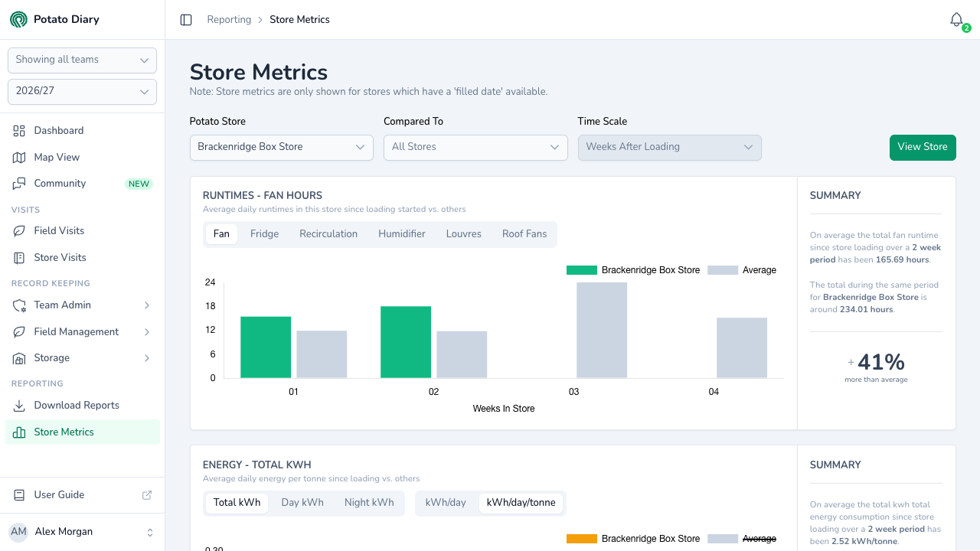Open the Alex Morgan account menu chevron

pos(150,533)
